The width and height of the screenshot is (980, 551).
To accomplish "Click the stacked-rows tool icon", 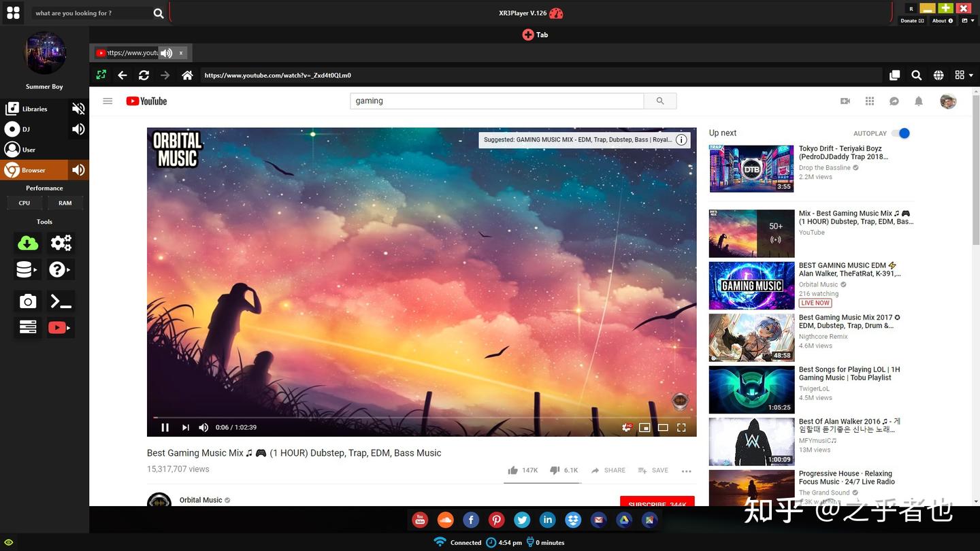I will pyautogui.click(x=28, y=328).
